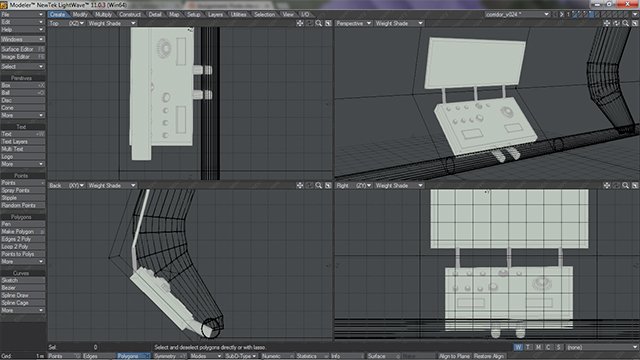Open the (none) vertex map dropdown

tap(602, 347)
